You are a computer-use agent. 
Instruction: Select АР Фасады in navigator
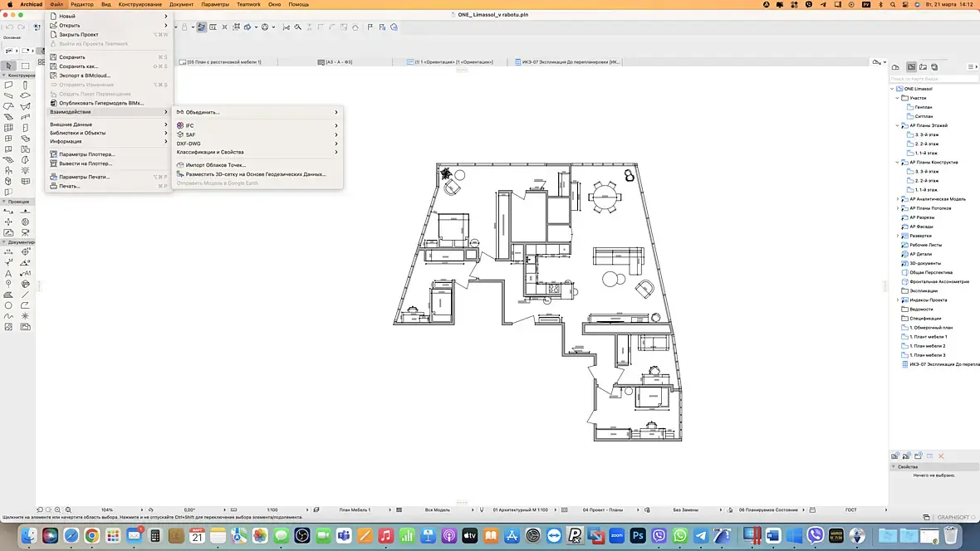pyautogui.click(x=921, y=227)
